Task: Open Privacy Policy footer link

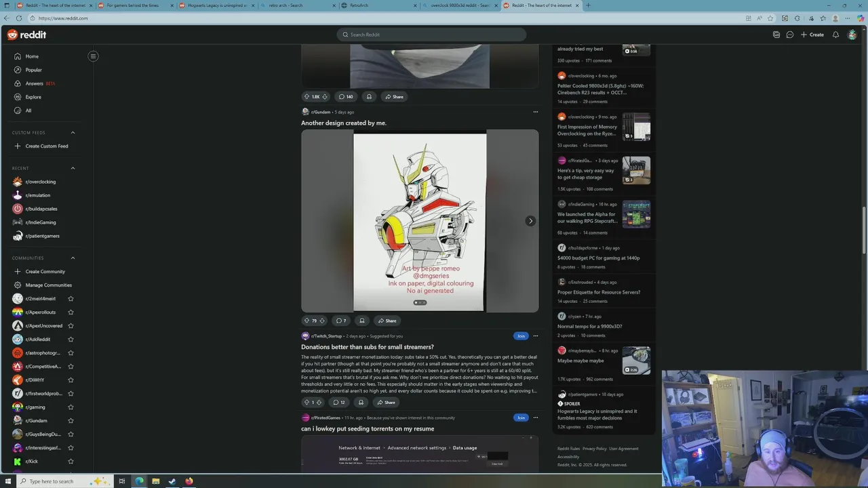Action: [x=595, y=449]
